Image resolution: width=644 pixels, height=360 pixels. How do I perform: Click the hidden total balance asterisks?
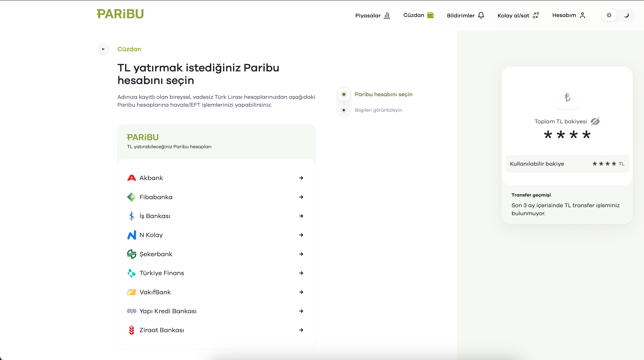(567, 135)
